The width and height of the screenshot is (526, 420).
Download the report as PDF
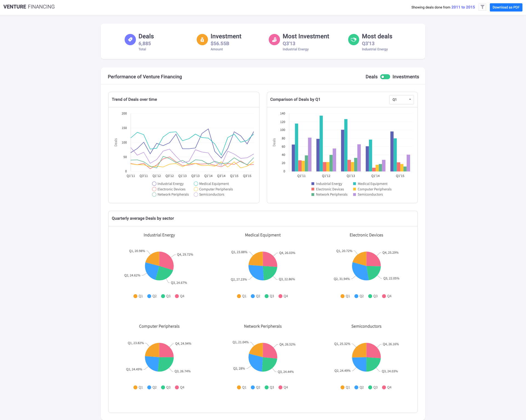[506, 7]
